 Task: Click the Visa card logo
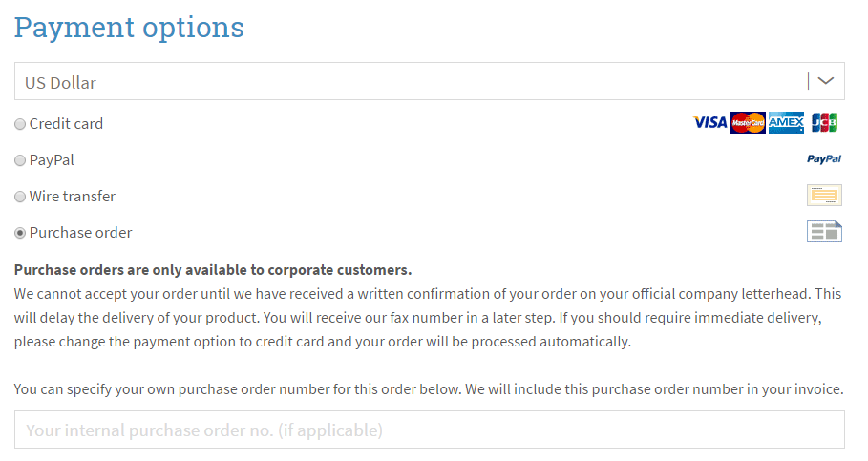[x=709, y=122]
